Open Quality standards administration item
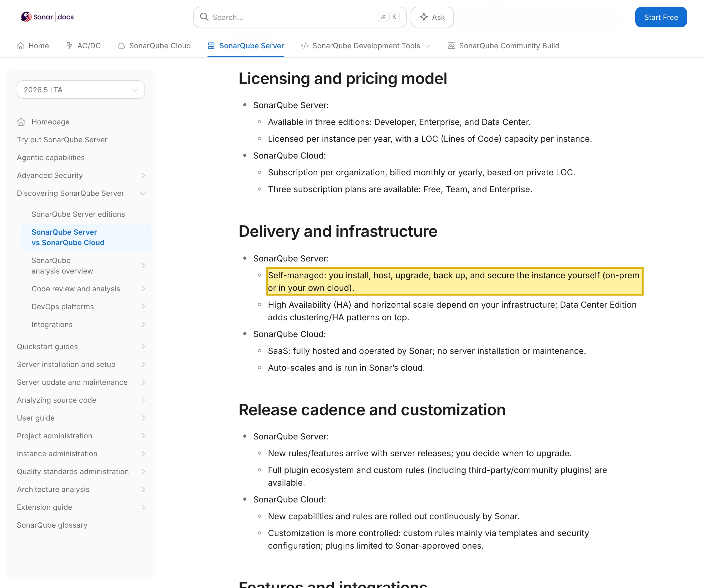Screen dimensions: 704x588 click(x=81, y=471)
